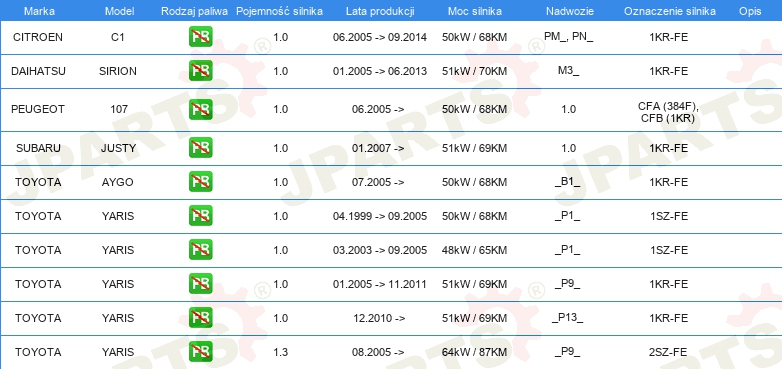Click fuel icon for YARIS 1SZ-FE 50kW

pyautogui.click(x=200, y=215)
